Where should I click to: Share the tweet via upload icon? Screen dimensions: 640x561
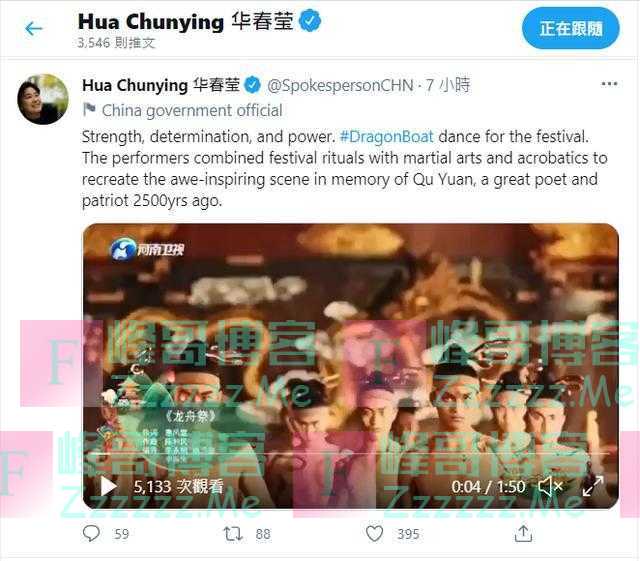tap(523, 533)
